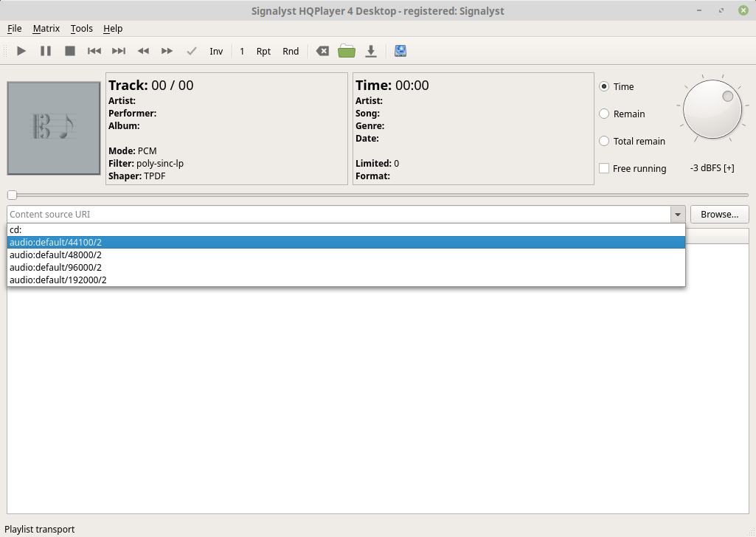Toggle the Rpt repeat button
756x537 pixels.
263,51
